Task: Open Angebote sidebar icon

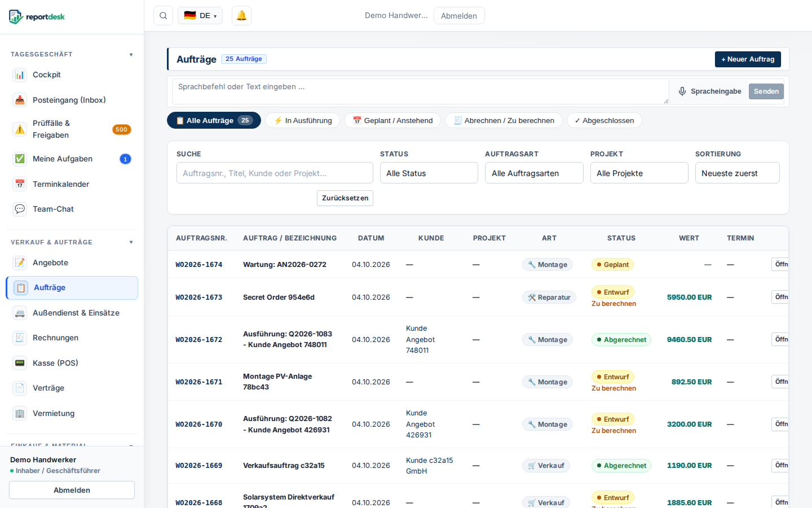Action: pos(20,262)
